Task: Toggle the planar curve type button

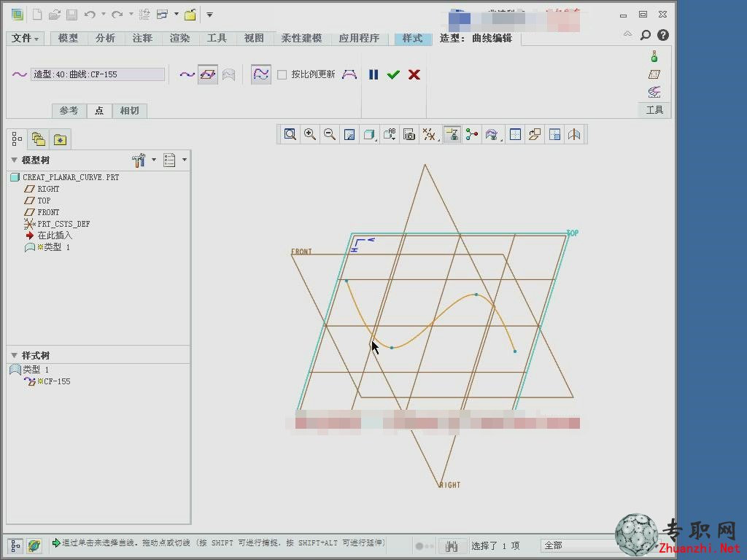Action: pos(208,74)
